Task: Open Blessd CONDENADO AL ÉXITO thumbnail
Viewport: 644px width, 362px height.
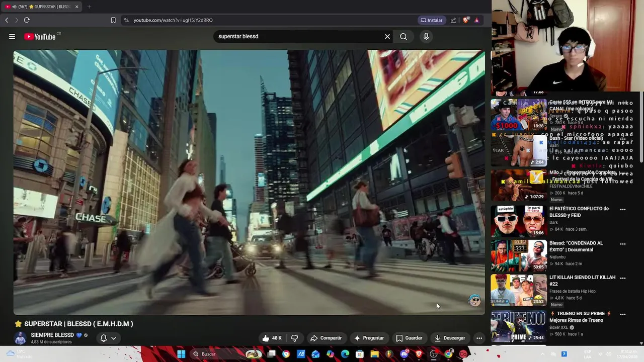Action: (519, 255)
